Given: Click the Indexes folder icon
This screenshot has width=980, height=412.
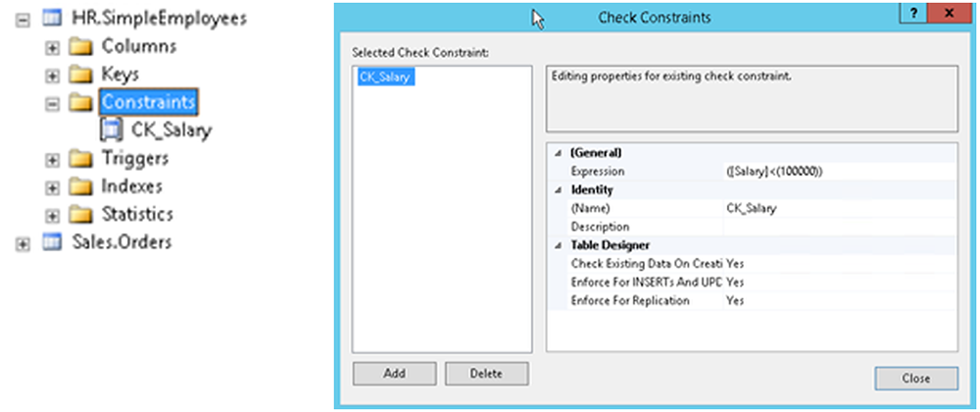Looking at the screenshot, I should (81, 186).
